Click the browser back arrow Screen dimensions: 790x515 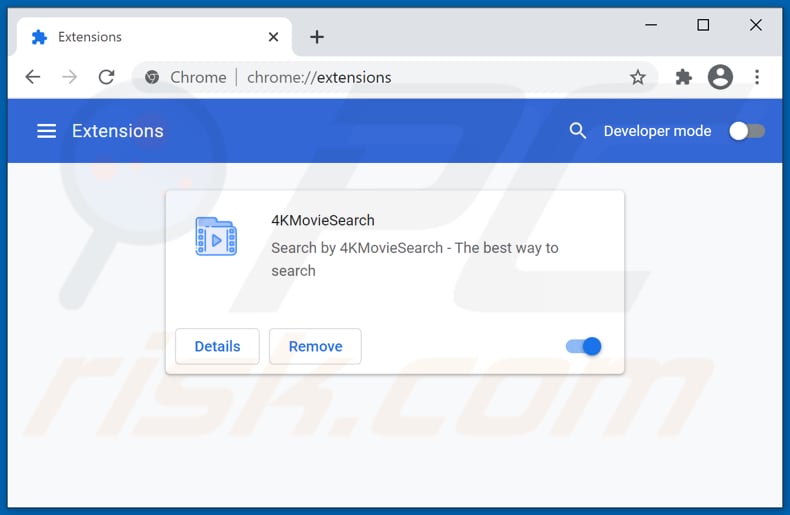(x=33, y=77)
